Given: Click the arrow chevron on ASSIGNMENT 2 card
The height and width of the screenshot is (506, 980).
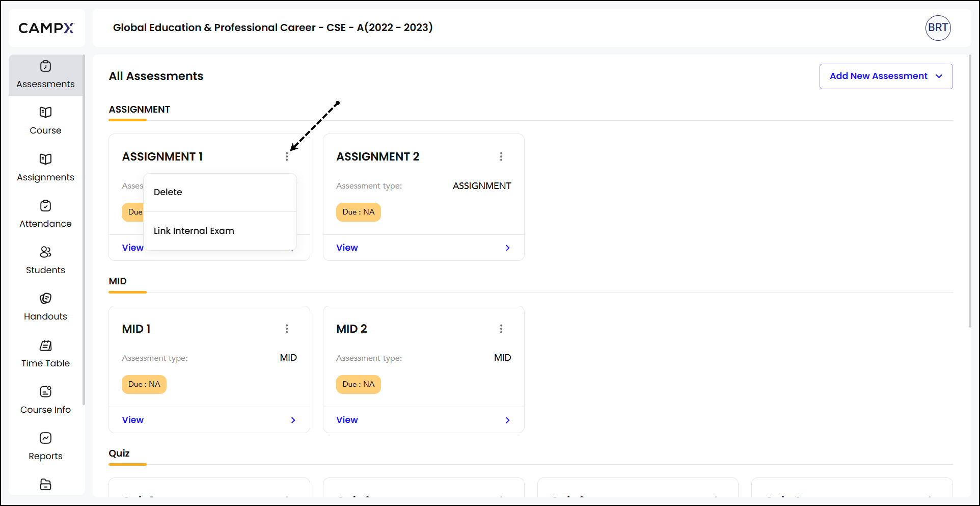Looking at the screenshot, I should tap(507, 248).
